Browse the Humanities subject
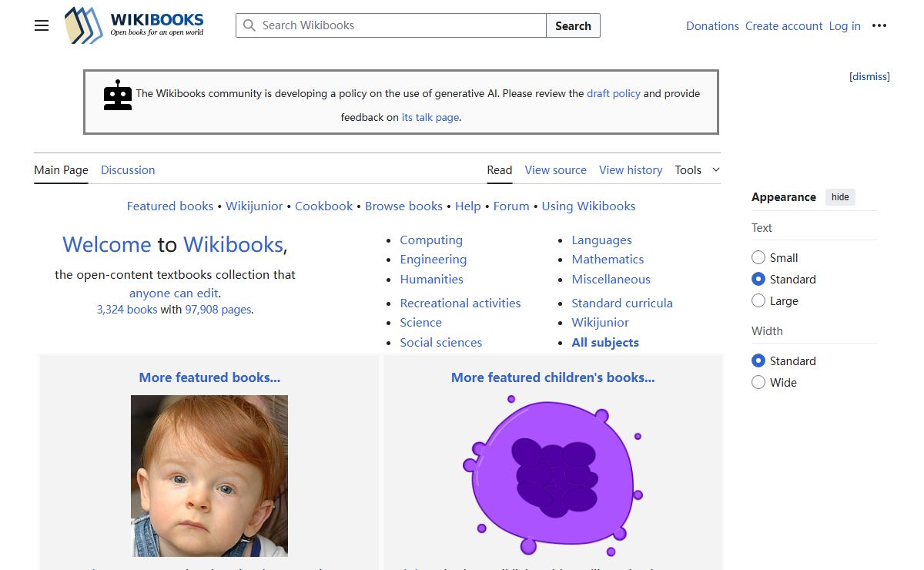 (431, 280)
